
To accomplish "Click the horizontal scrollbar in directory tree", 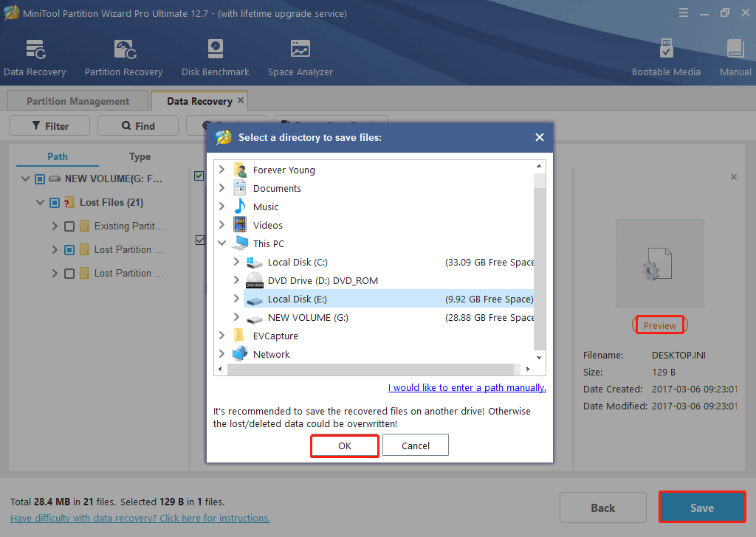I will pyautogui.click(x=371, y=370).
